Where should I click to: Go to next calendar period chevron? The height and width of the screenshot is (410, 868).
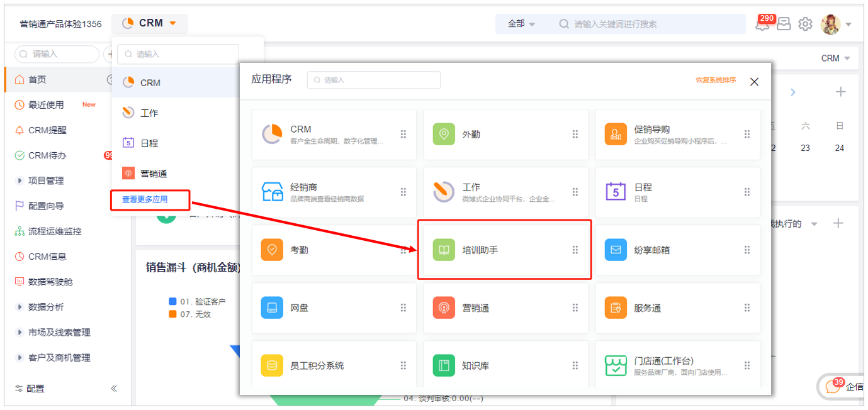coord(793,92)
